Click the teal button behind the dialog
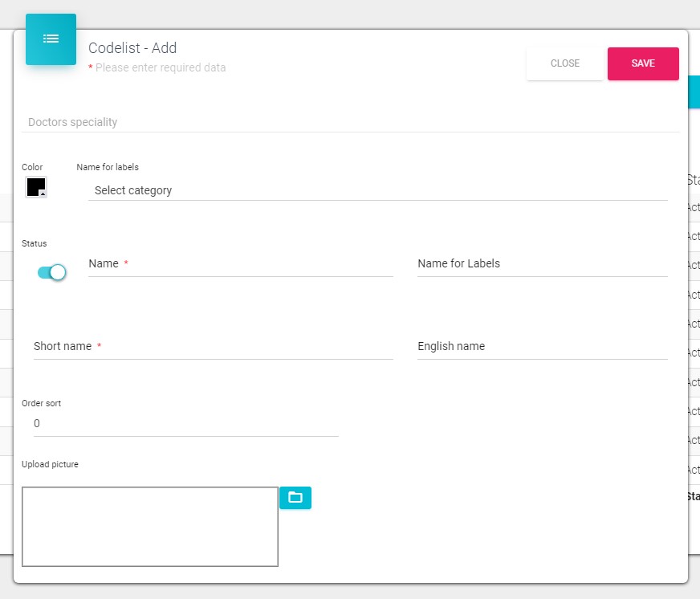The image size is (700, 599). pyautogui.click(x=694, y=92)
